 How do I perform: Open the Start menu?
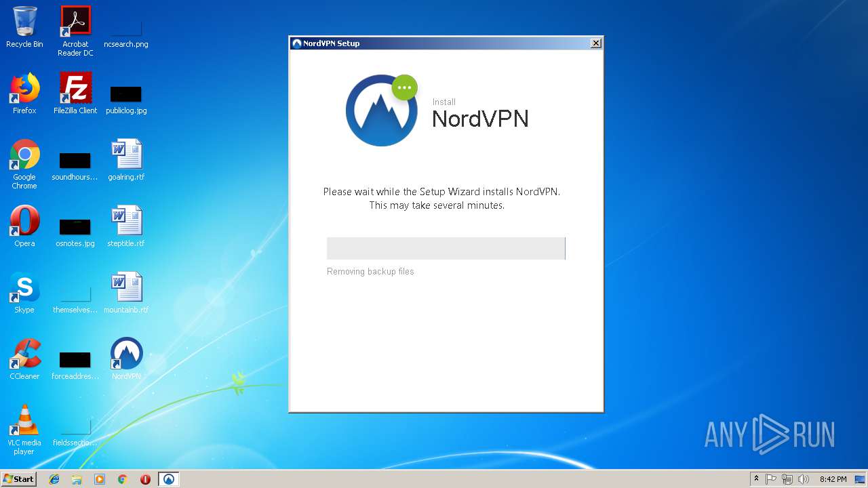click(x=19, y=479)
